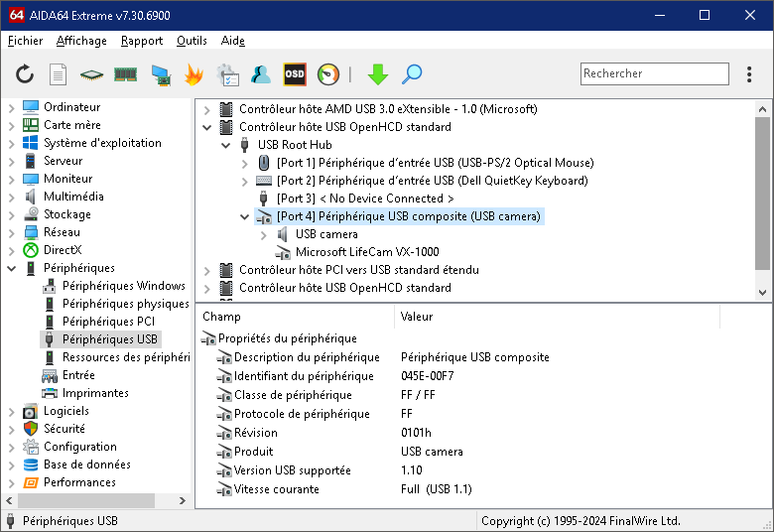Image resolution: width=774 pixels, height=532 pixels.
Task: Click the Vitesse courante field row
Action: click(277, 489)
